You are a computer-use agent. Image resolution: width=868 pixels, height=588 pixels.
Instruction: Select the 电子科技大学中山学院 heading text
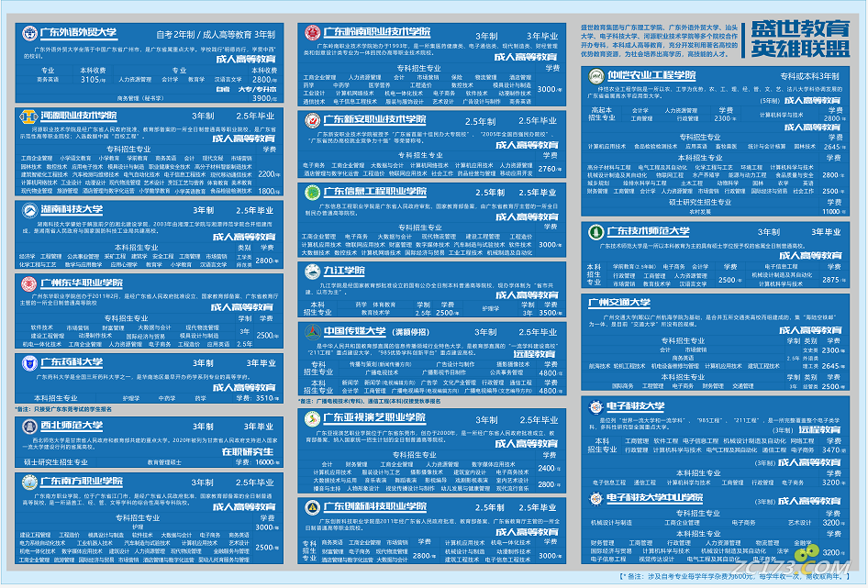coord(655,498)
